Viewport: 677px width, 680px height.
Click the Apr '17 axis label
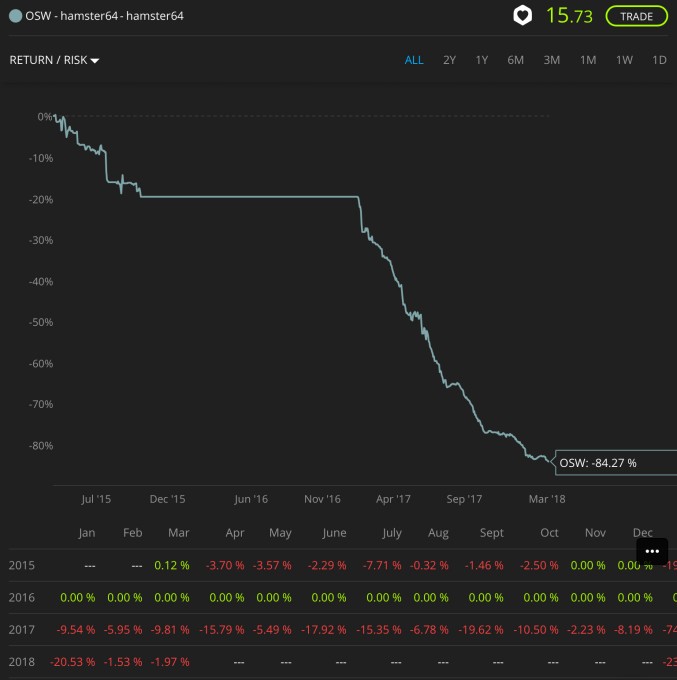(x=393, y=499)
